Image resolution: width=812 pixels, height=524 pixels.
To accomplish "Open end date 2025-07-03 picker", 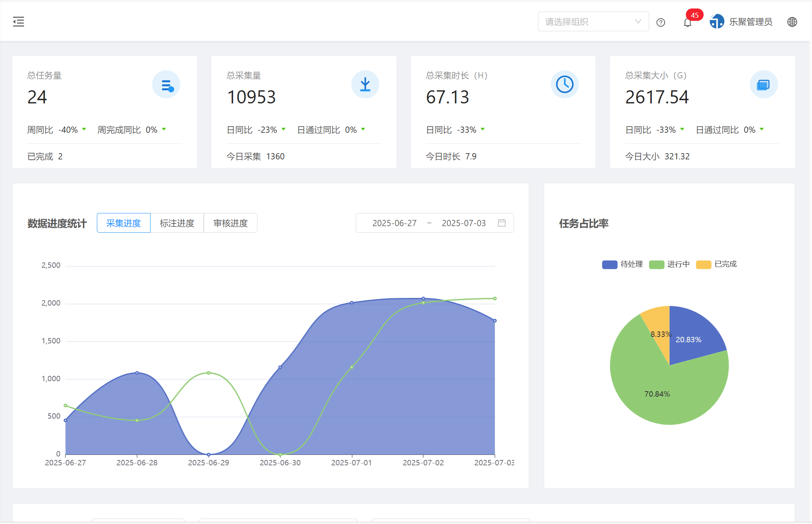I will [x=464, y=223].
